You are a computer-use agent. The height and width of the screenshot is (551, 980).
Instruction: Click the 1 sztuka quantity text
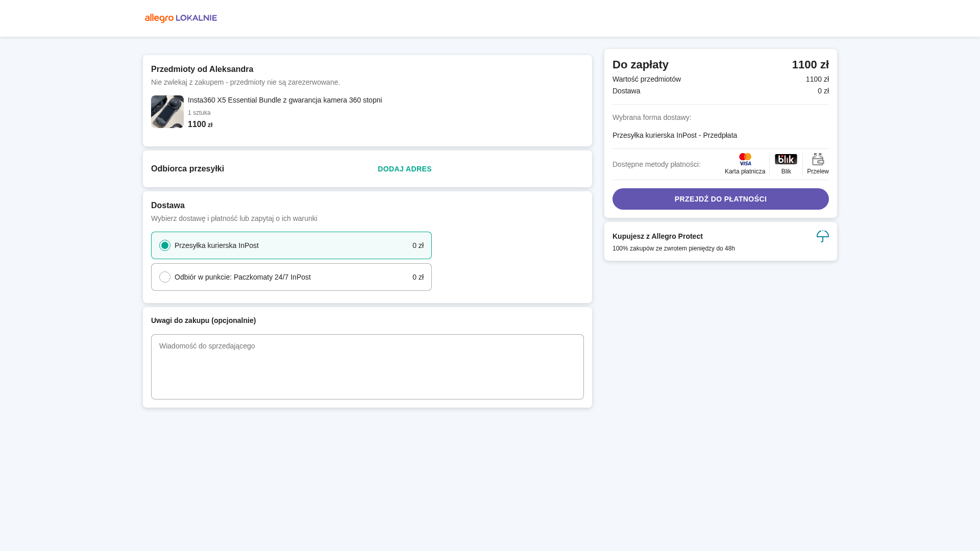199,113
